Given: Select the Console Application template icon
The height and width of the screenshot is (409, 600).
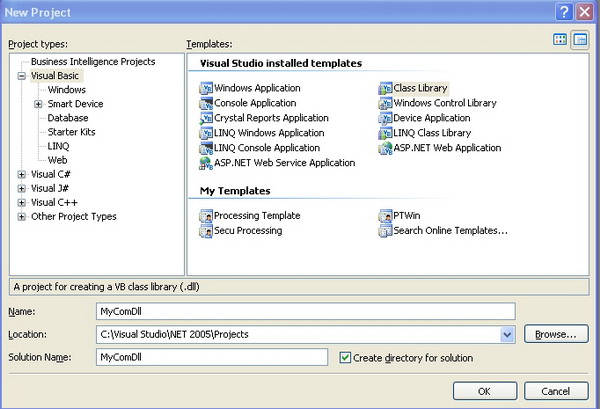Looking at the screenshot, I should (x=206, y=103).
